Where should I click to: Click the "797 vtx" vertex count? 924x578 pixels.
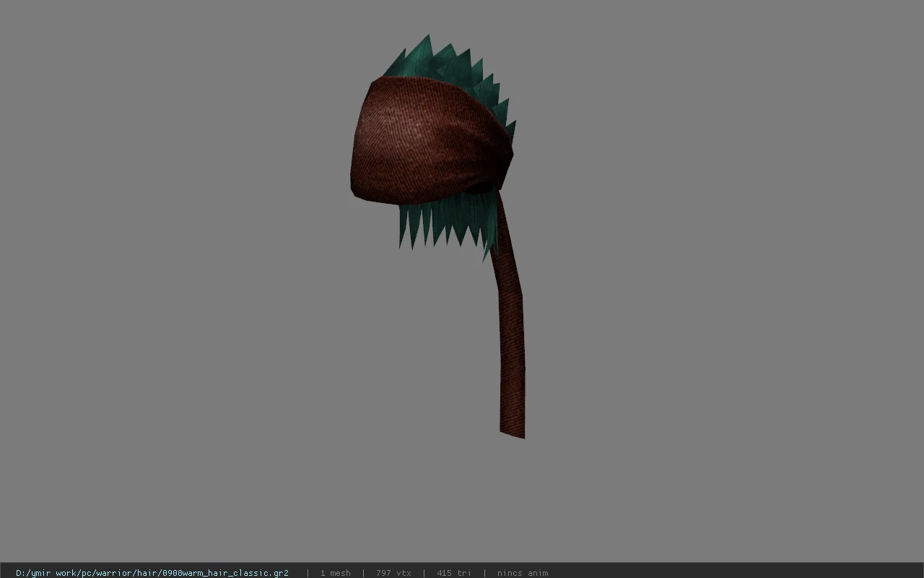pyautogui.click(x=393, y=573)
